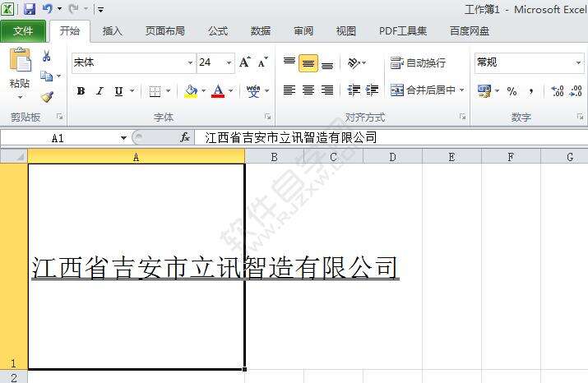Select column D header
This screenshot has width=588, height=383.
point(392,157)
